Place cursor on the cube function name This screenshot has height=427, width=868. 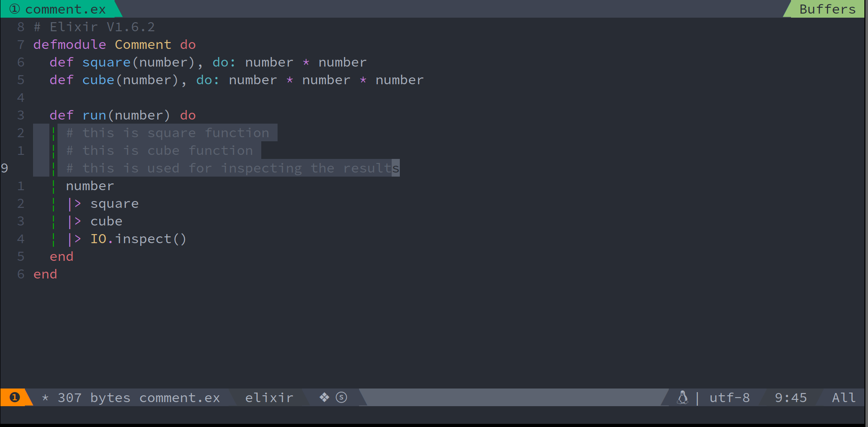coord(98,80)
